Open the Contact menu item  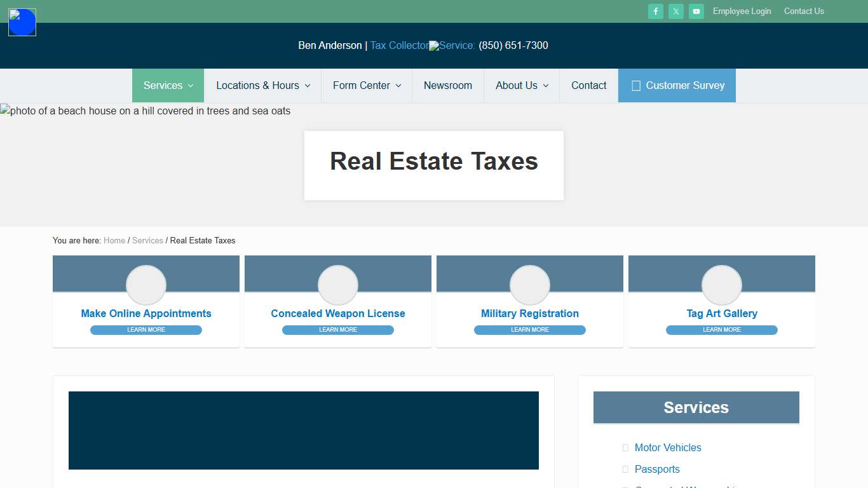coord(588,85)
